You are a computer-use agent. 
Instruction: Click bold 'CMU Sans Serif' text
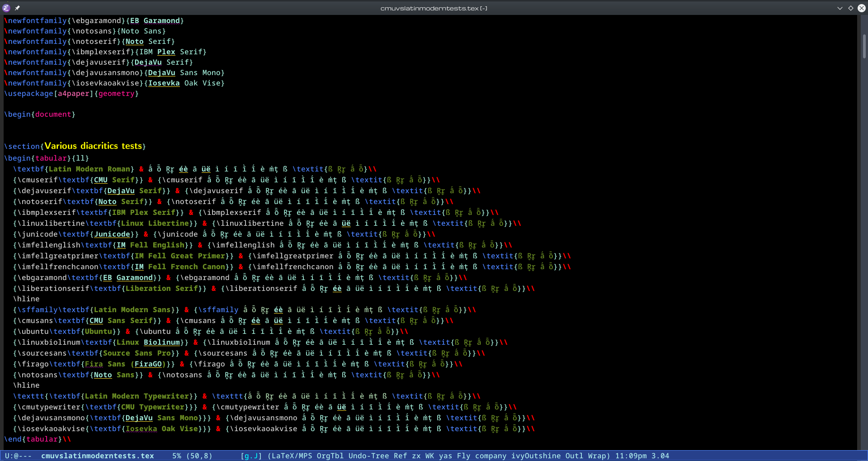click(121, 320)
